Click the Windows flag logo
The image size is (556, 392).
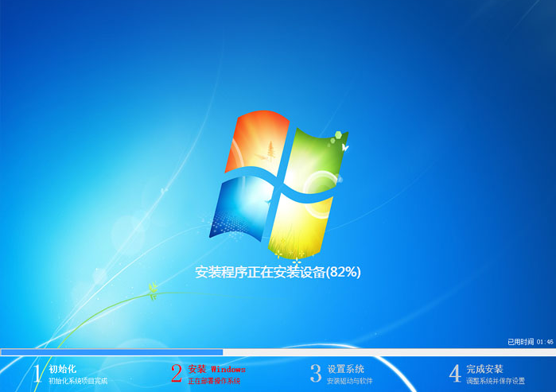(278, 184)
